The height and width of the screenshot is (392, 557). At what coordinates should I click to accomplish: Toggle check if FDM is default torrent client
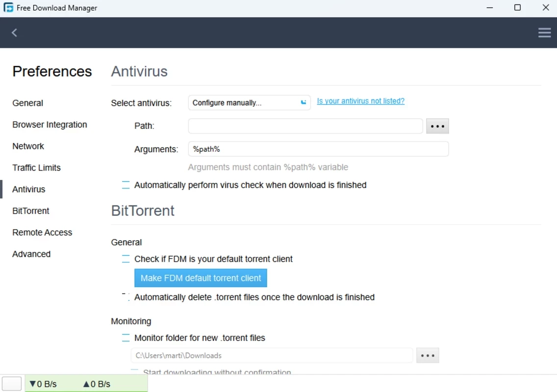(x=126, y=259)
